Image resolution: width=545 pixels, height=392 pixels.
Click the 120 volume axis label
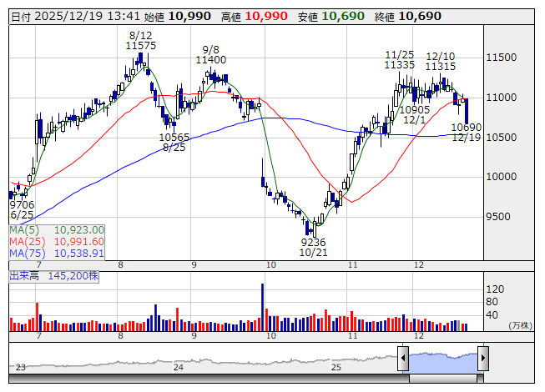495,289
